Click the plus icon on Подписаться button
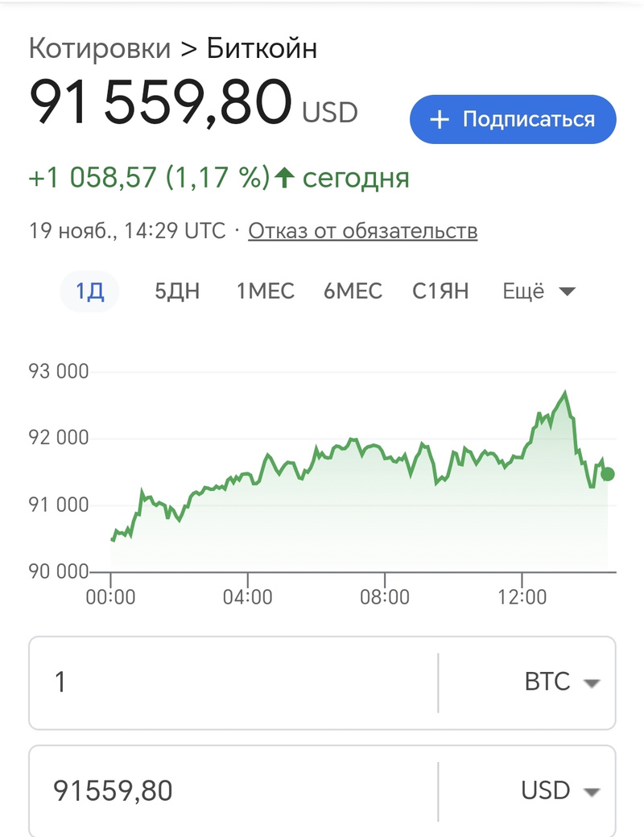The width and height of the screenshot is (644, 837). click(439, 120)
